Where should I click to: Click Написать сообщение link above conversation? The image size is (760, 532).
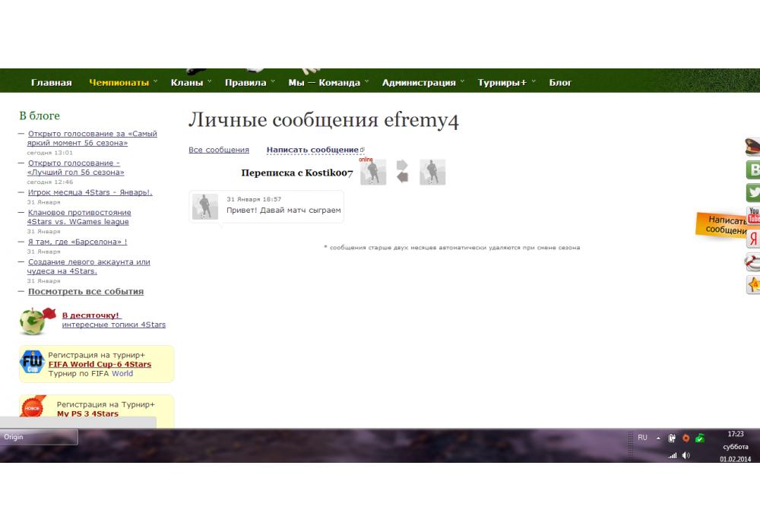point(312,150)
